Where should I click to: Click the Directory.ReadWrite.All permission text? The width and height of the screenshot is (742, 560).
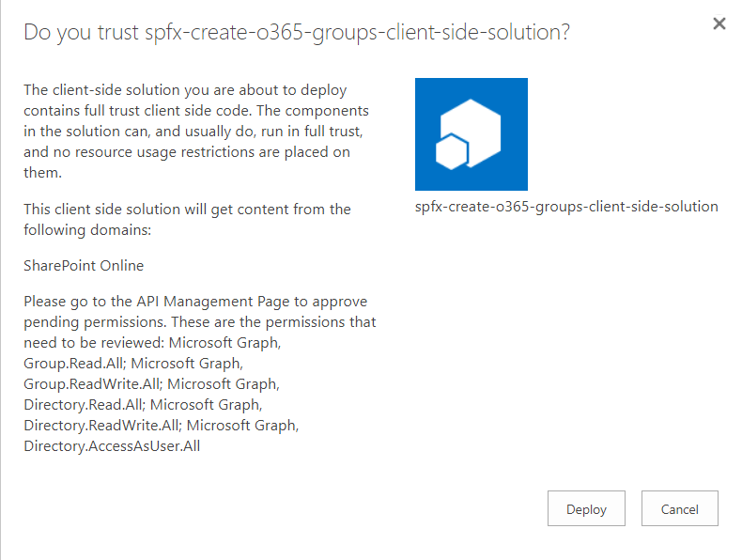coord(102,425)
